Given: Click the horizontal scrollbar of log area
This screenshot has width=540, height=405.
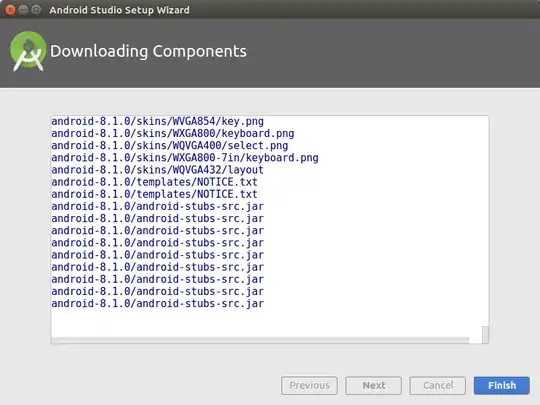Looking at the screenshot, I should tap(260, 340).
